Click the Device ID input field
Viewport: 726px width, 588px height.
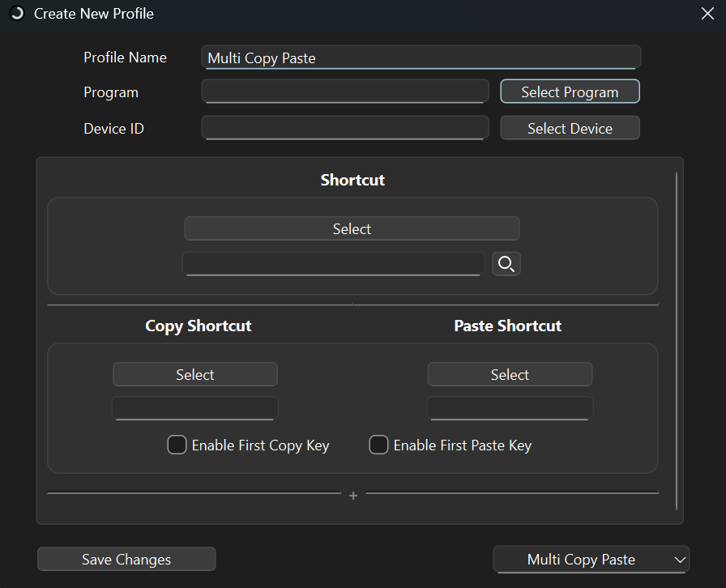tap(345, 128)
